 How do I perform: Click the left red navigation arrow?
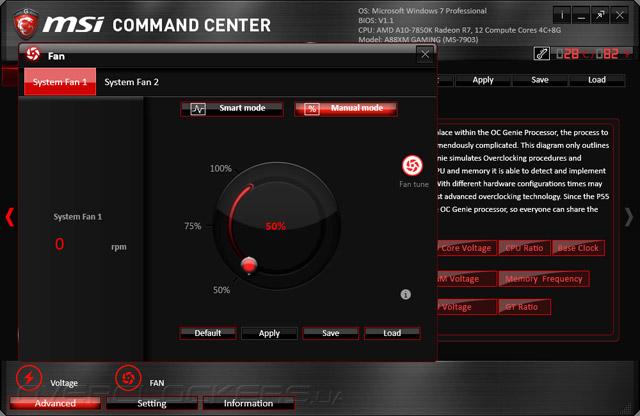(10, 217)
